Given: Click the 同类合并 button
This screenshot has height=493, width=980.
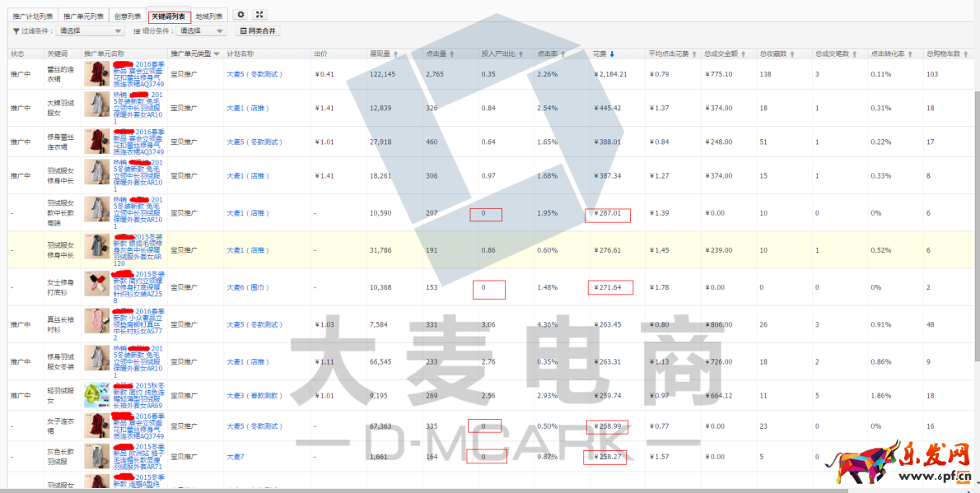Looking at the screenshot, I should pyautogui.click(x=258, y=31).
